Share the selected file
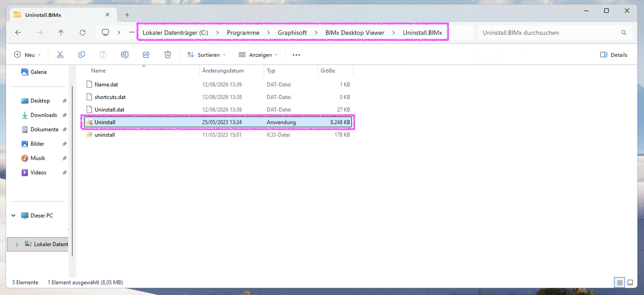 point(146,55)
